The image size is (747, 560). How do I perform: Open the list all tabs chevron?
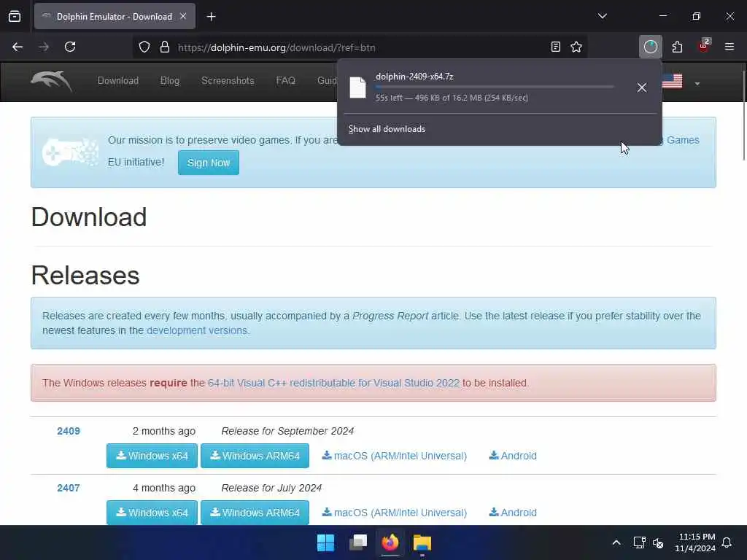pyautogui.click(x=602, y=16)
